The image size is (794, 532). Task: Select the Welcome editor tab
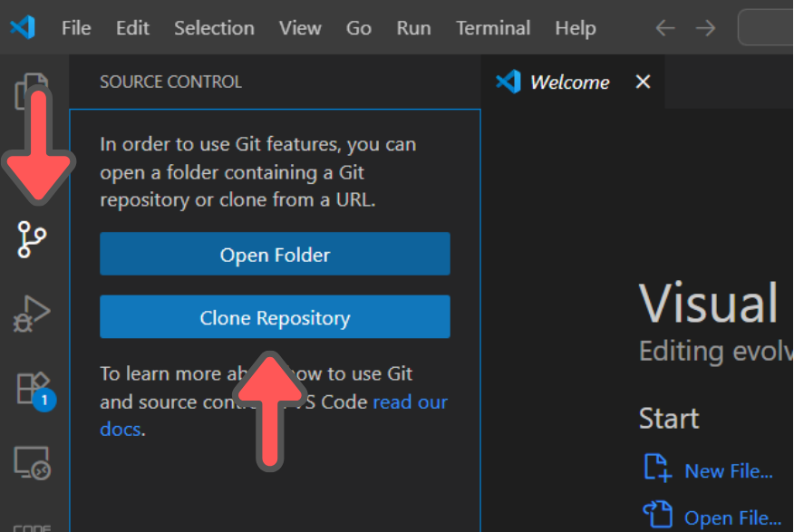click(x=573, y=82)
